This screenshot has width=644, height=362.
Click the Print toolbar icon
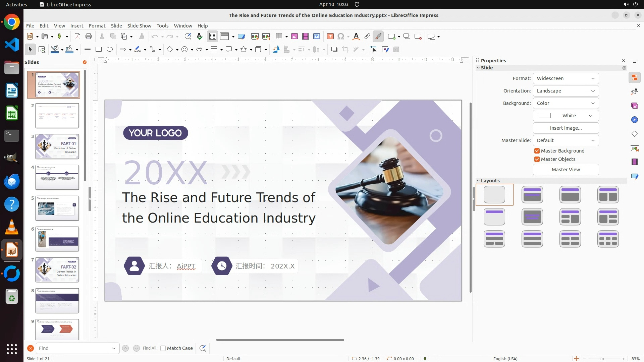click(89, 37)
